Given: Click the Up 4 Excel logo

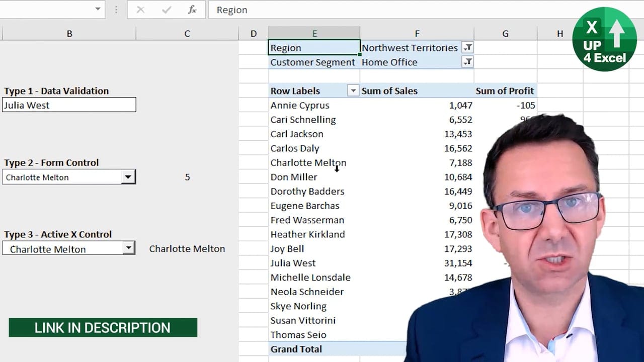Looking at the screenshot, I should point(604,39).
